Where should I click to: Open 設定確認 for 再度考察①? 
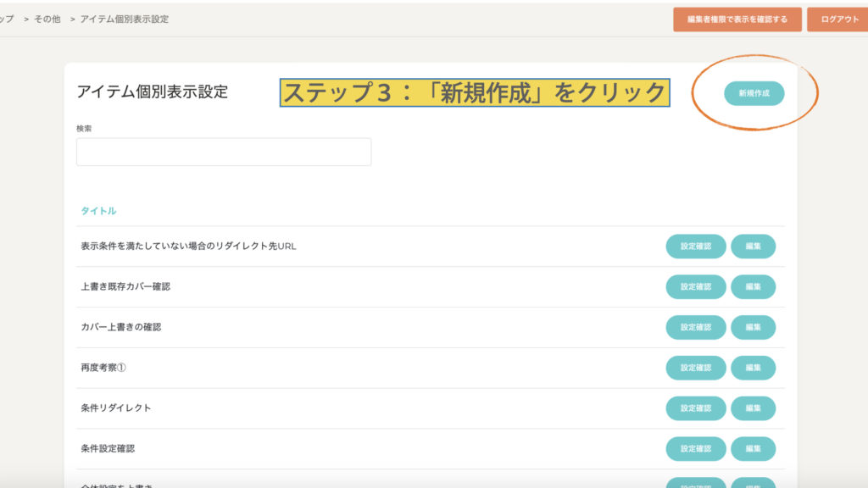pos(695,368)
